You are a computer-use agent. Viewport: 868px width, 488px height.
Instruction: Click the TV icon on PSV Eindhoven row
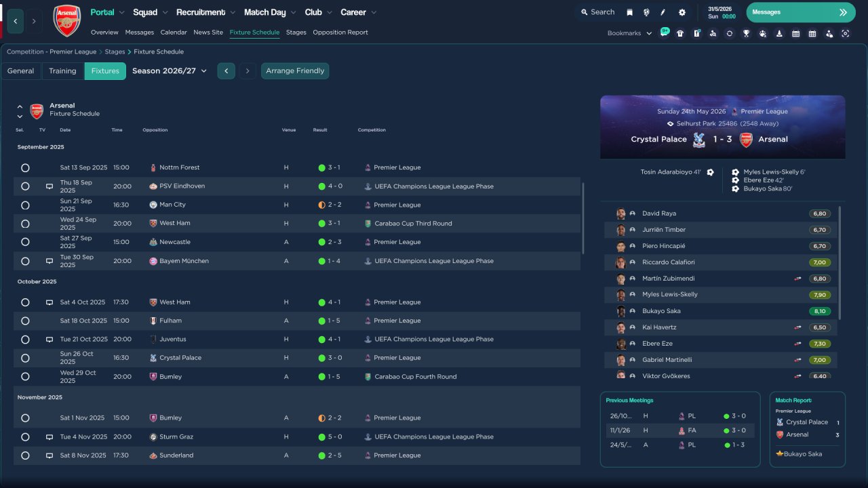[x=50, y=186]
